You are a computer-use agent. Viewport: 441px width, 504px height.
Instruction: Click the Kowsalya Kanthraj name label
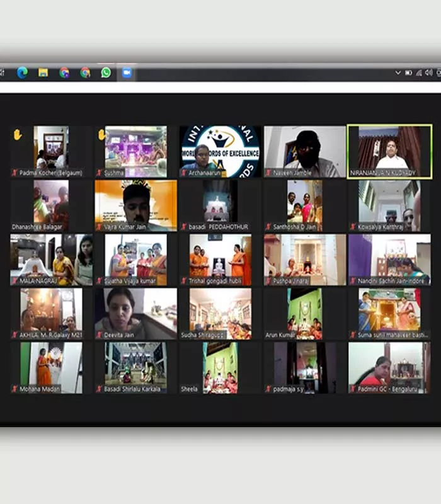click(x=380, y=227)
